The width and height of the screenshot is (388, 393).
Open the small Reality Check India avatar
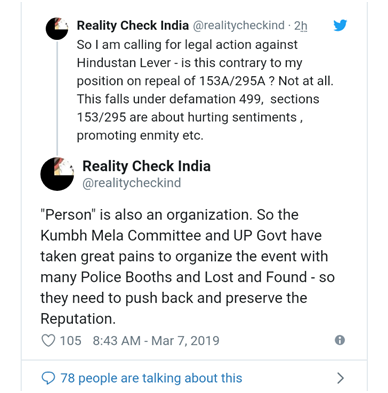[57, 29]
